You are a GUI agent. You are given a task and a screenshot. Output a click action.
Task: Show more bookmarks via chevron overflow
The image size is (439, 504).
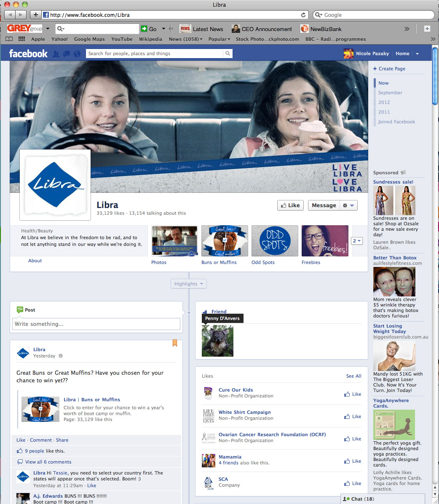433,39
